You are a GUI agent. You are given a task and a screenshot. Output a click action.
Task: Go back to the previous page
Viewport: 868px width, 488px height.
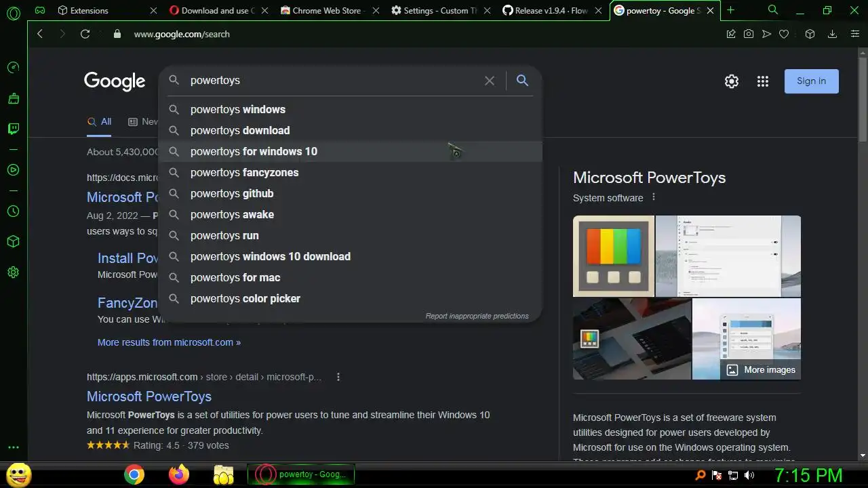[x=40, y=34]
